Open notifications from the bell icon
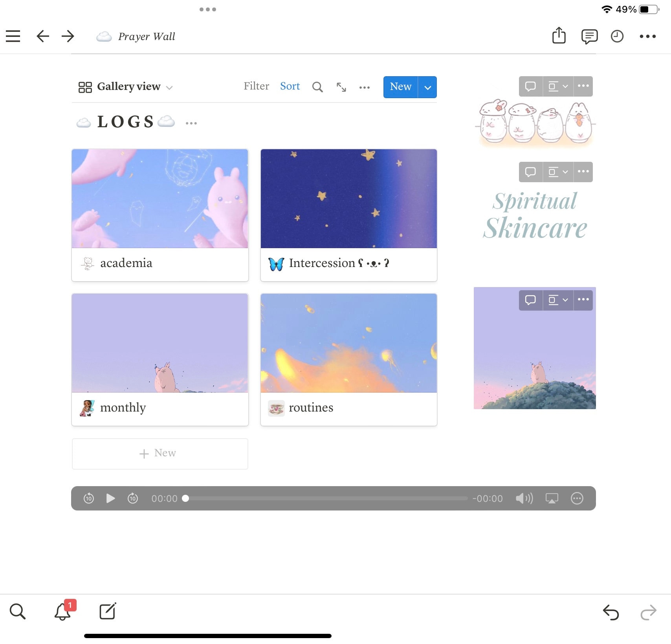The image size is (671, 644). [x=63, y=611]
